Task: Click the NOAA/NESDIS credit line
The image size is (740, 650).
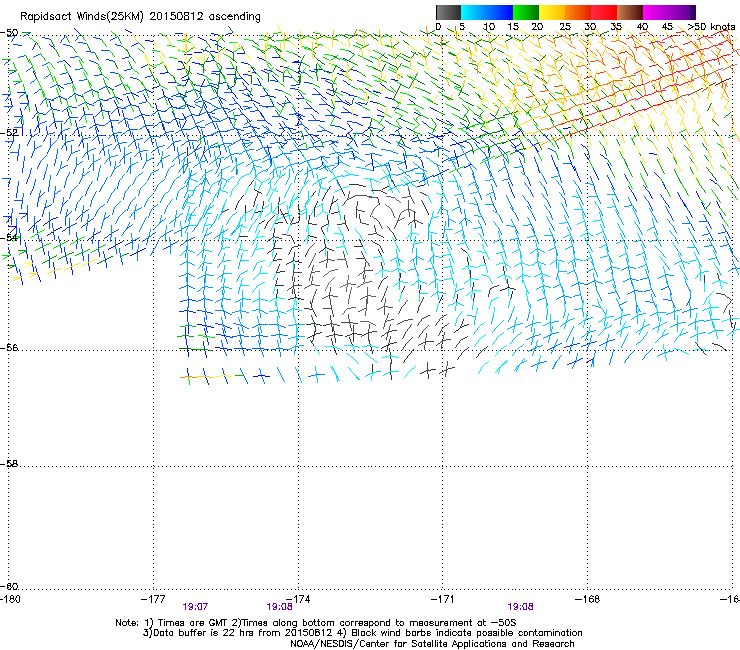Action: (432, 643)
